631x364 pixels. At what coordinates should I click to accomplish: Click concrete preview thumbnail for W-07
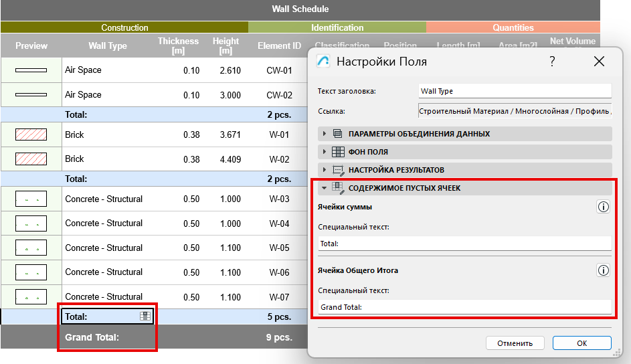pos(31,297)
